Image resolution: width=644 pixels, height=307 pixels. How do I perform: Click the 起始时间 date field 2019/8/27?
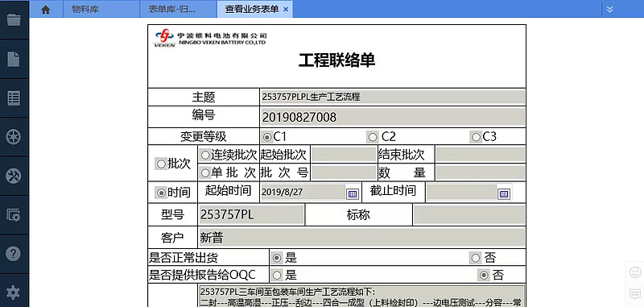303,193
